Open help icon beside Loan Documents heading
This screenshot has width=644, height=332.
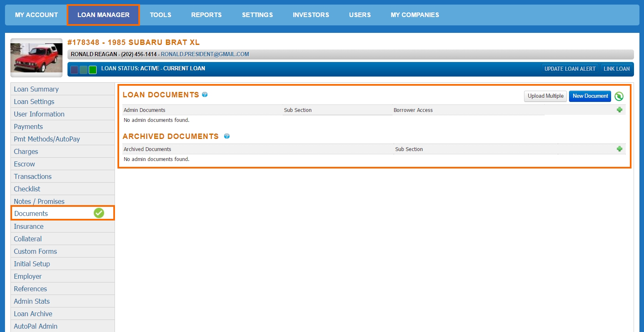(x=205, y=95)
